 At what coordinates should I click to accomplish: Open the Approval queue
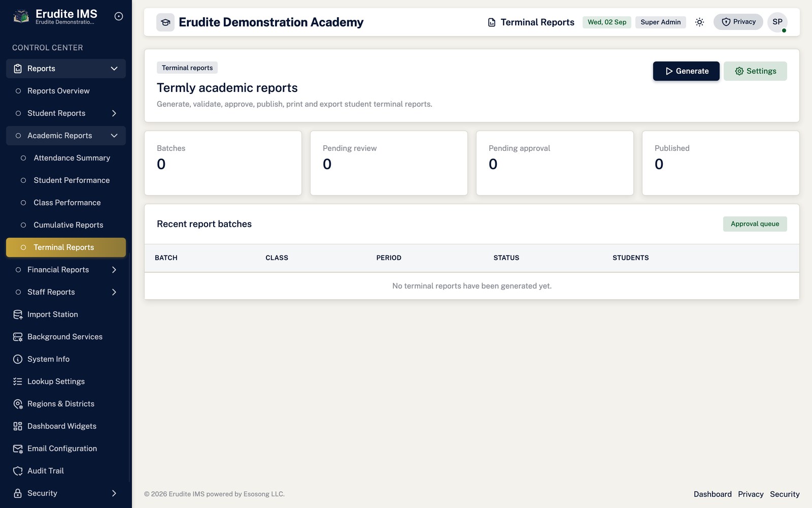755,224
